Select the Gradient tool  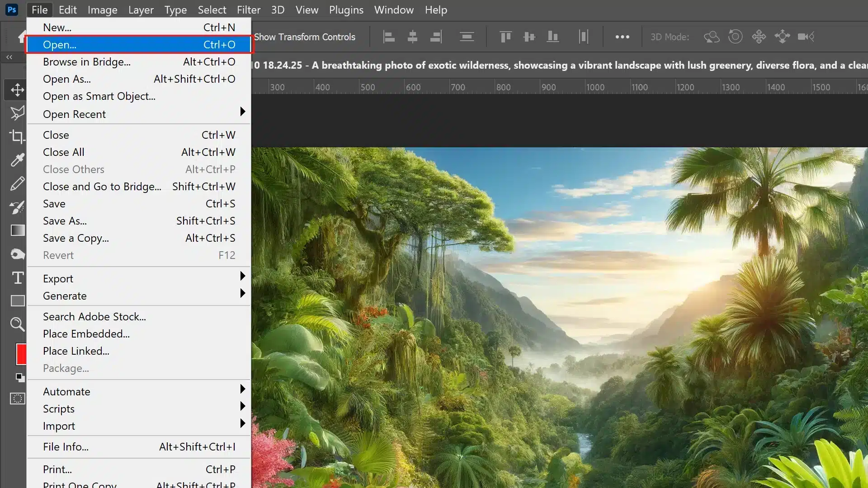(x=17, y=230)
